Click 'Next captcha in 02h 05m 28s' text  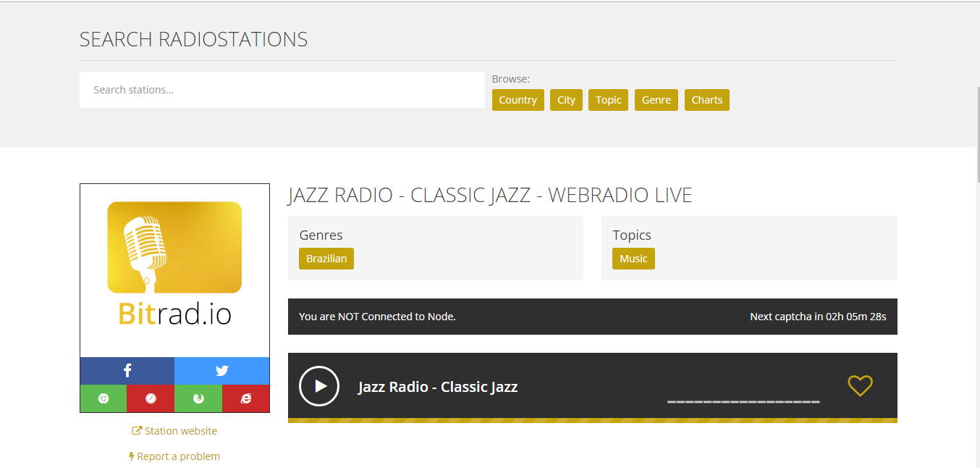tap(818, 317)
